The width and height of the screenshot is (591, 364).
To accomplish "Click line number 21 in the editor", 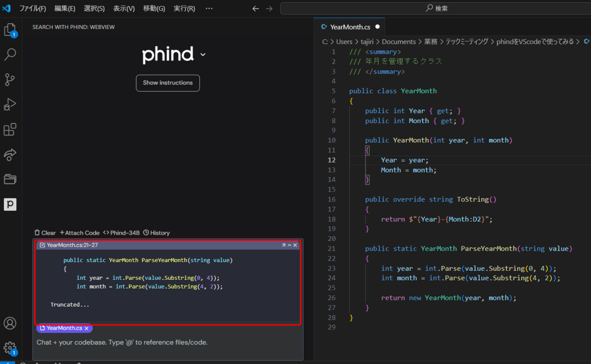I will click(331, 249).
